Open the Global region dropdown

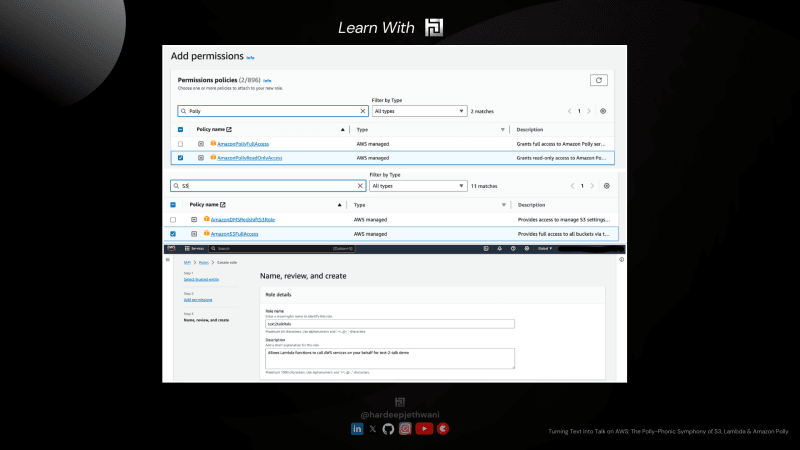(x=545, y=248)
